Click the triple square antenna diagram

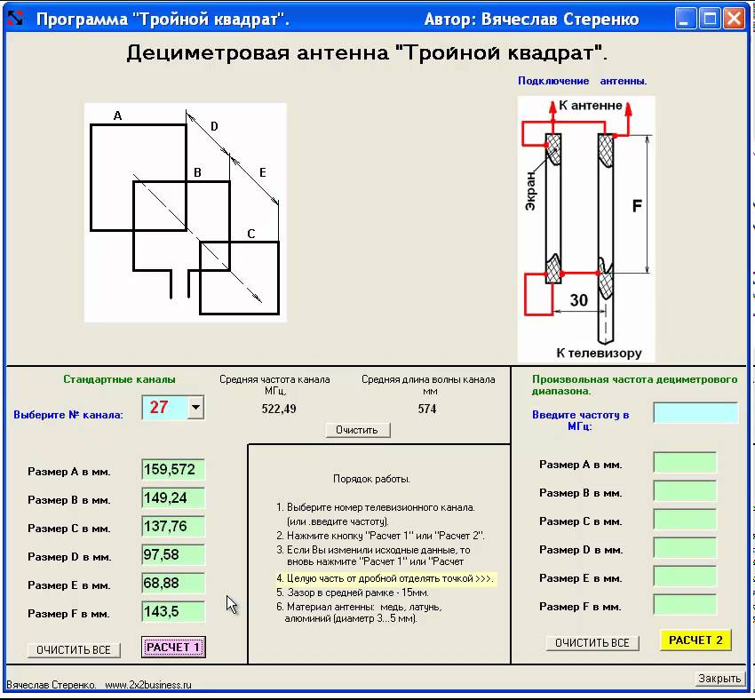185,211
